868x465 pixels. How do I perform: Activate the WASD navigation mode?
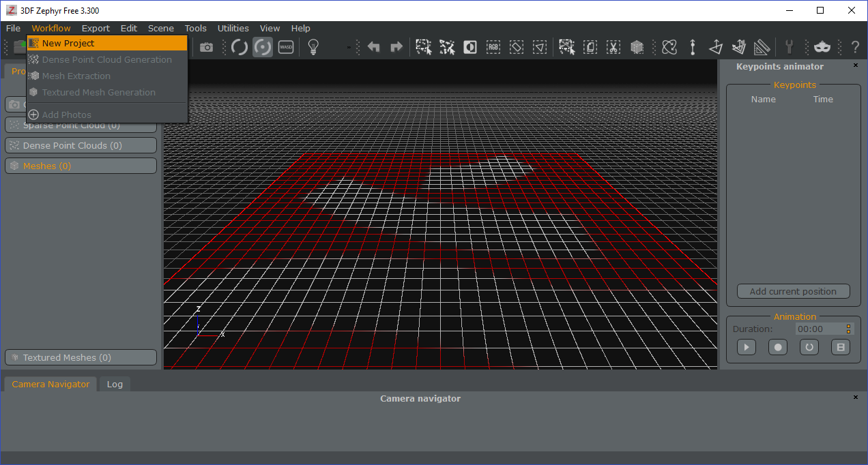[x=285, y=47]
